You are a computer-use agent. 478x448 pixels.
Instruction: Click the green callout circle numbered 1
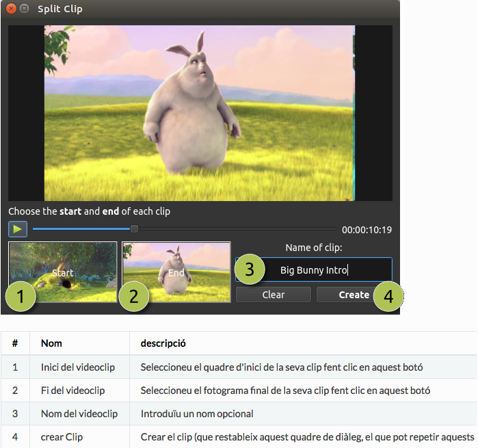(x=21, y=297)
